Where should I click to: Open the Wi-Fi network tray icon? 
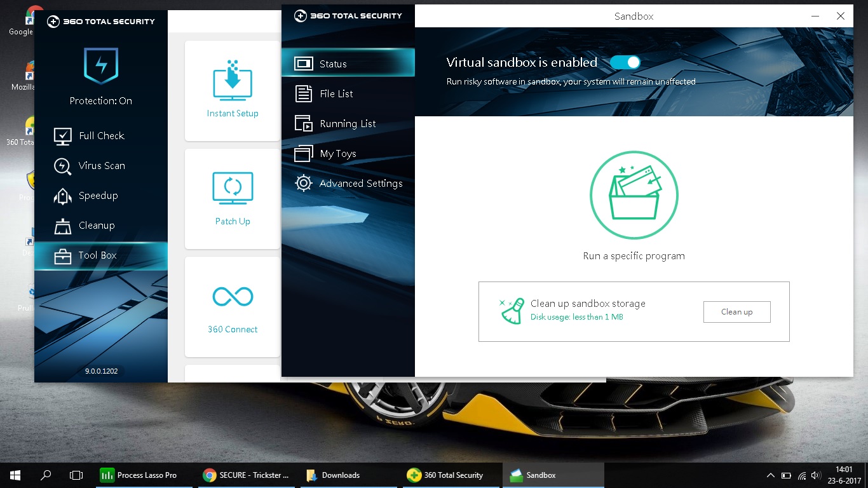[801, 475]
